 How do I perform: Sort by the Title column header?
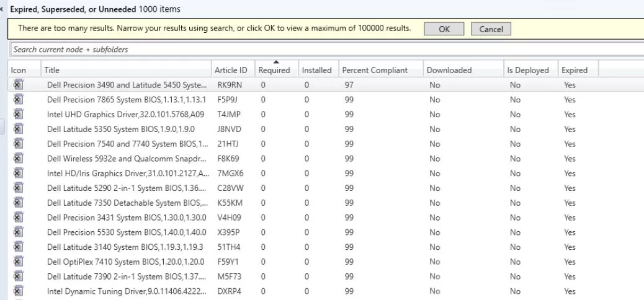click(x=126, y=70)
